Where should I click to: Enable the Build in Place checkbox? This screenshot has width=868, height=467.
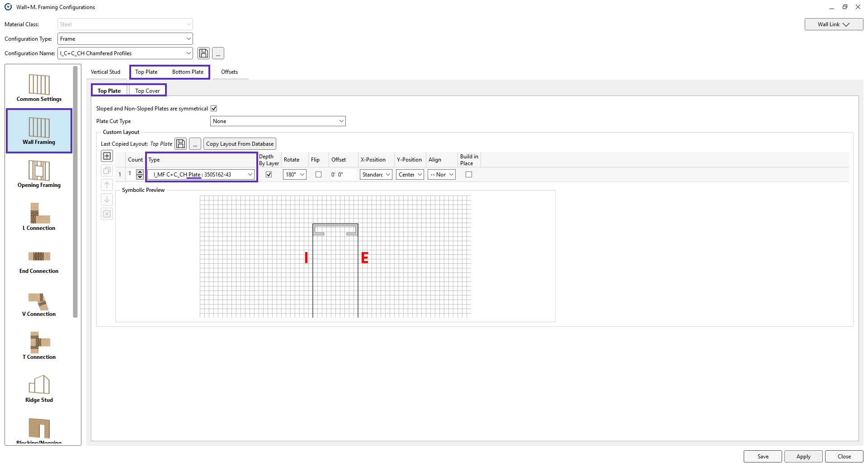point(469,175)
